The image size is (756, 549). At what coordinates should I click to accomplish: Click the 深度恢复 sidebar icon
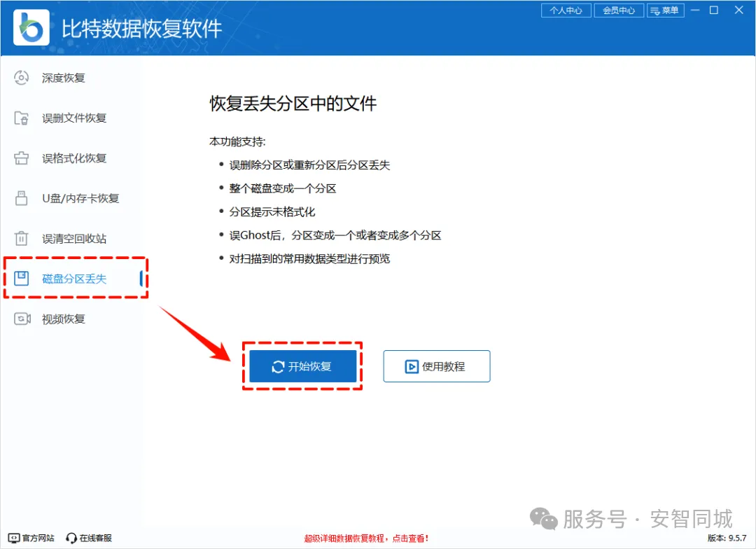[21, 78]
